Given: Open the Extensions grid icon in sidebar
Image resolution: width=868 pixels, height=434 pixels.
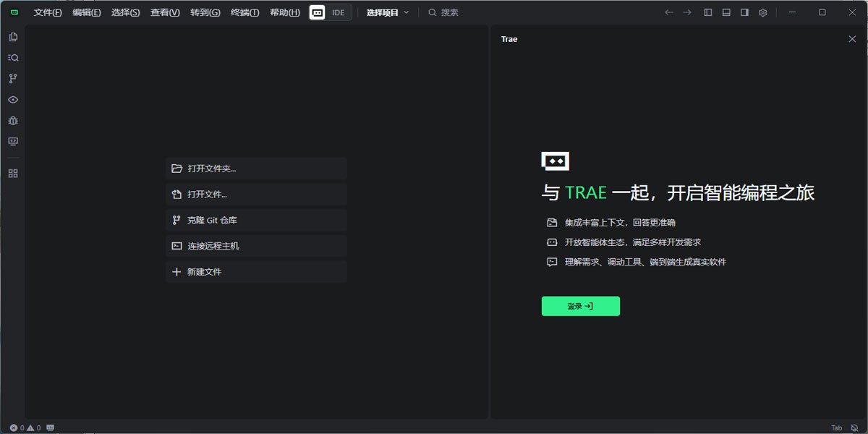Looking at the screenshot, I should tap(13, 174).
